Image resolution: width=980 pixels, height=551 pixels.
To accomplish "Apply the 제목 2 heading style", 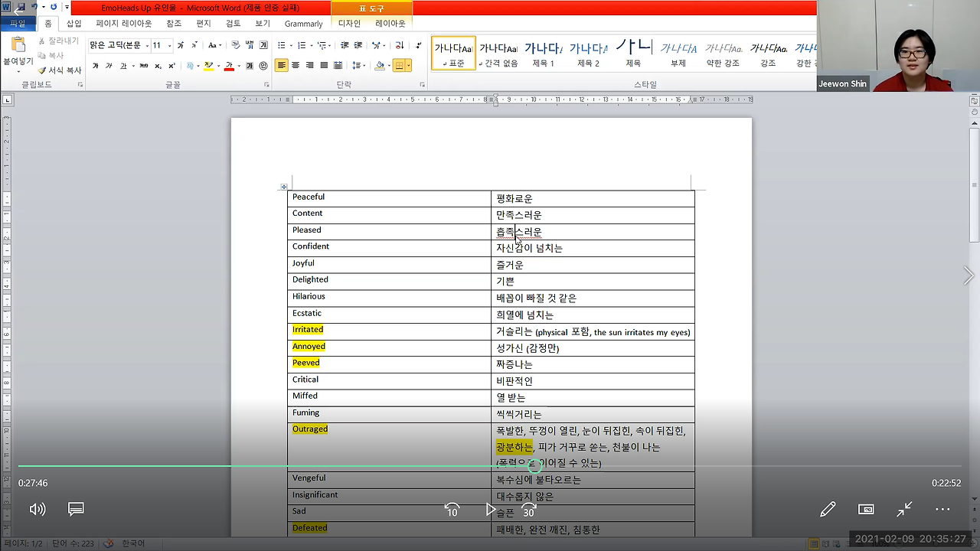I will coord(588,53).
